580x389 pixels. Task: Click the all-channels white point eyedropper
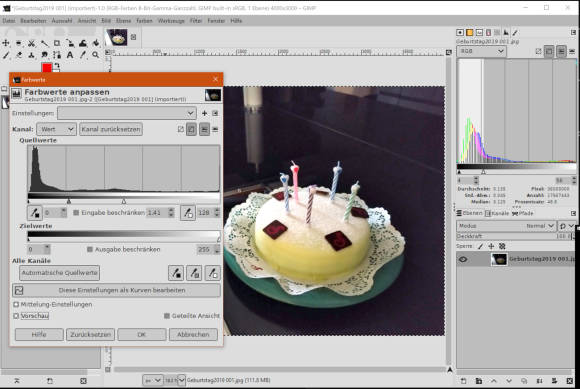[213, 273]
